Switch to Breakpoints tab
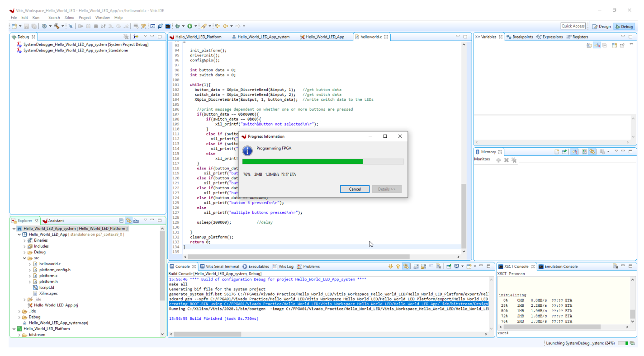644x356 pixels. point(520,37)
